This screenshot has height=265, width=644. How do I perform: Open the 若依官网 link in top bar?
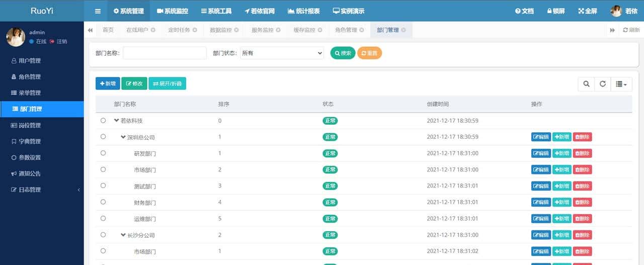coord(260,11)
